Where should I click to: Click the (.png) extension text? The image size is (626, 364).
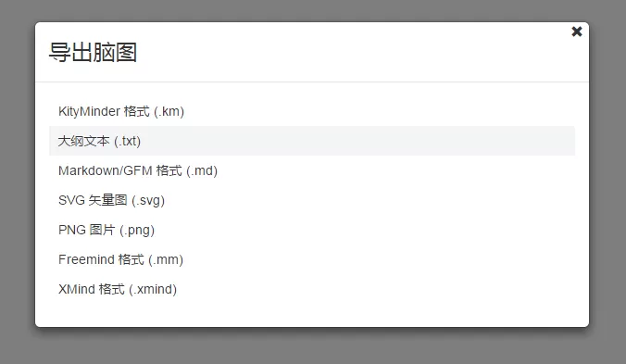137,231
